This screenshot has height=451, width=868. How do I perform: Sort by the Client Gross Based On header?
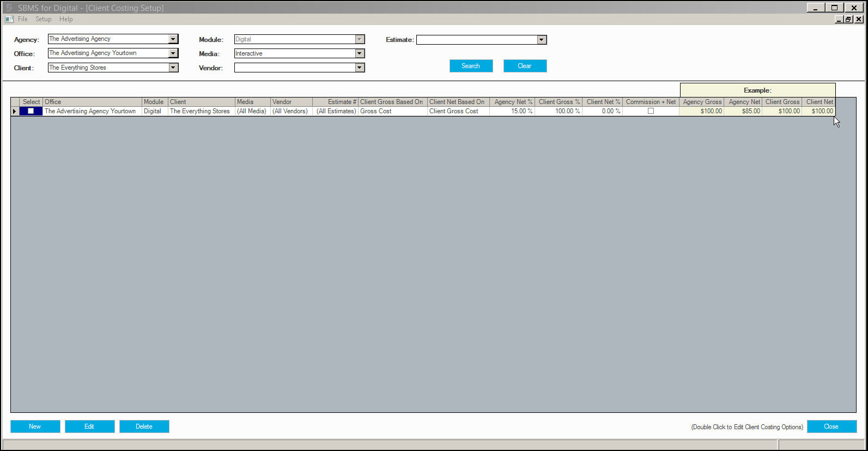pyautogui.click(x=392, y=102)
